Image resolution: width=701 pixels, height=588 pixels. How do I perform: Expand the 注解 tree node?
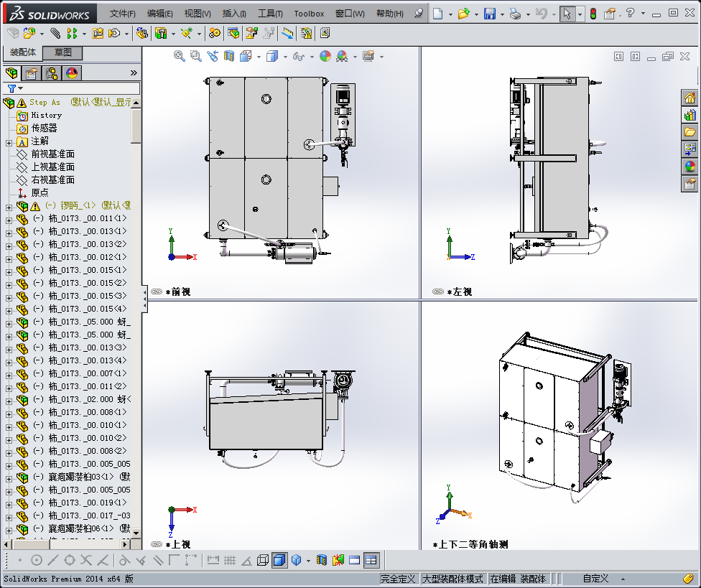coord(9,143)
